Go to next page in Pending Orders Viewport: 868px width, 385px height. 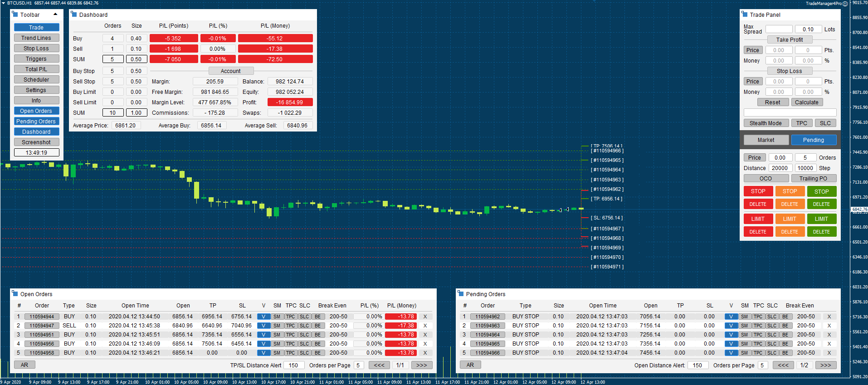(x=826, y=365)
